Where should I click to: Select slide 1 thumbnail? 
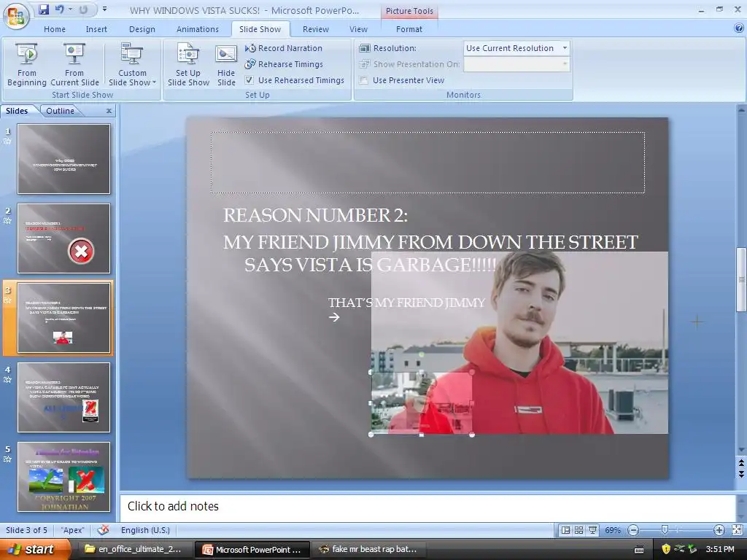click(x=64, y=159)
